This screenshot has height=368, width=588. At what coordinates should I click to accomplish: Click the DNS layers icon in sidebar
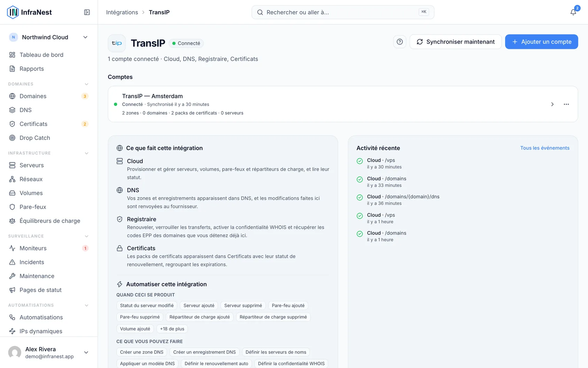pyautogui.click(x=12, y=110)
